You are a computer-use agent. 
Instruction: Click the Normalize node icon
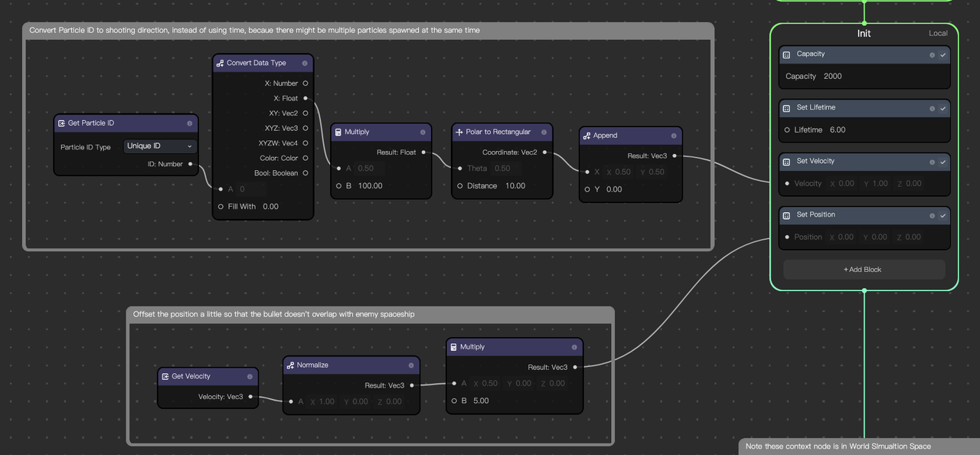tap(291, 365)
